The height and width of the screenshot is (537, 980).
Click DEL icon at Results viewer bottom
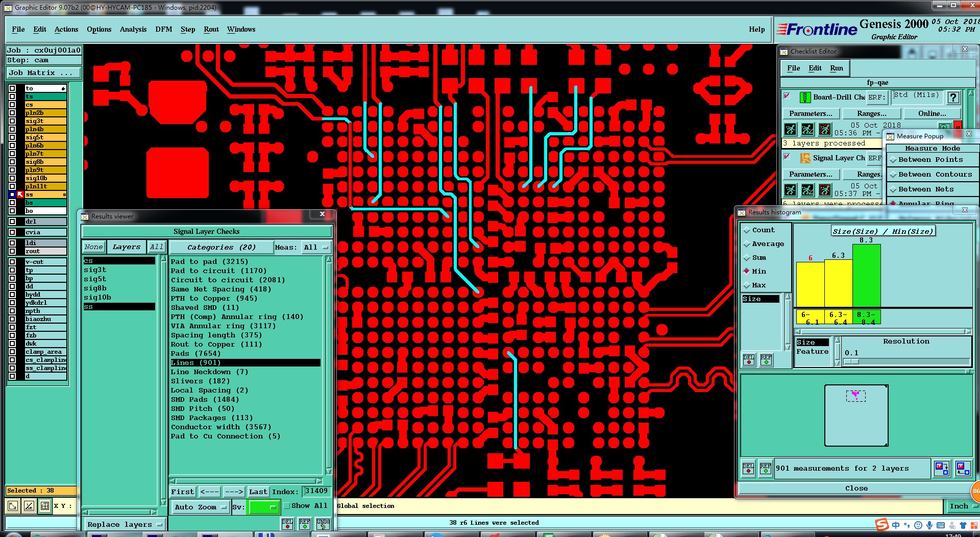pos(287,524)
